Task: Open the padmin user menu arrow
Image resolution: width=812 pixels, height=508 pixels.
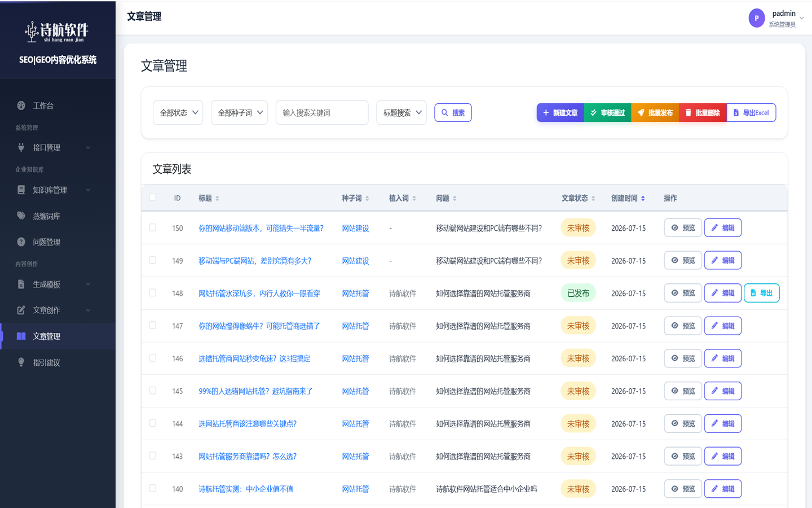Action: pos(802,18)
